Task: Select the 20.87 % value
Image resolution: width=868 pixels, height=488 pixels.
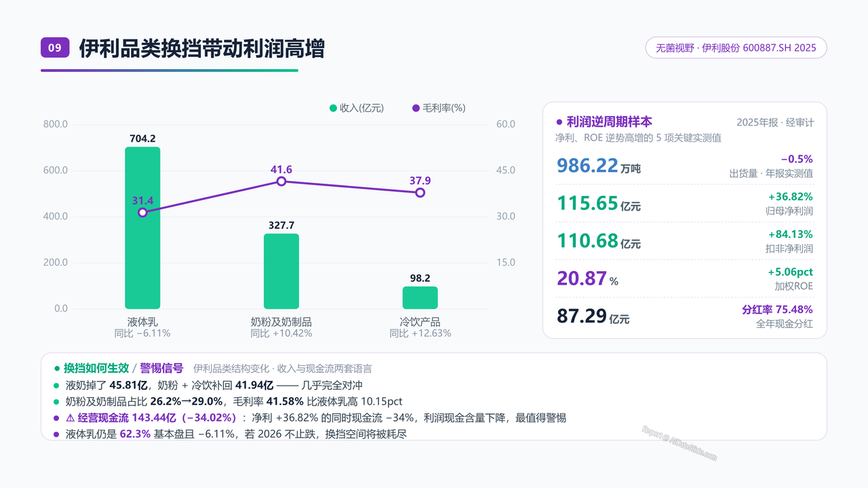Action: tap(588, 278)
